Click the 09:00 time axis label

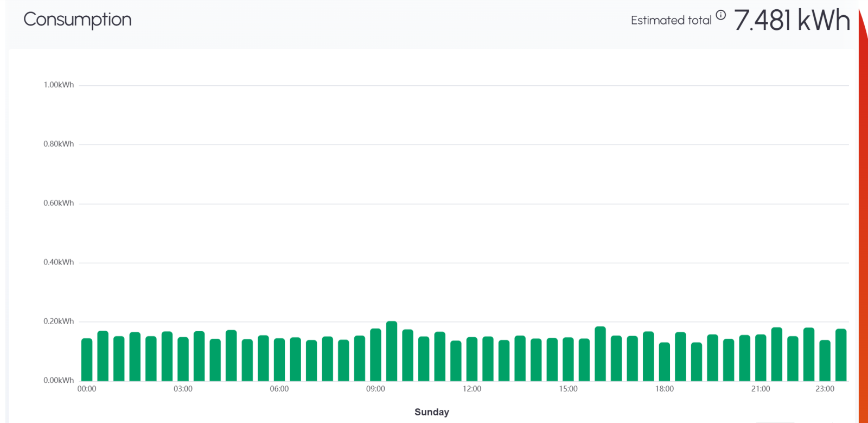(375, 389)
